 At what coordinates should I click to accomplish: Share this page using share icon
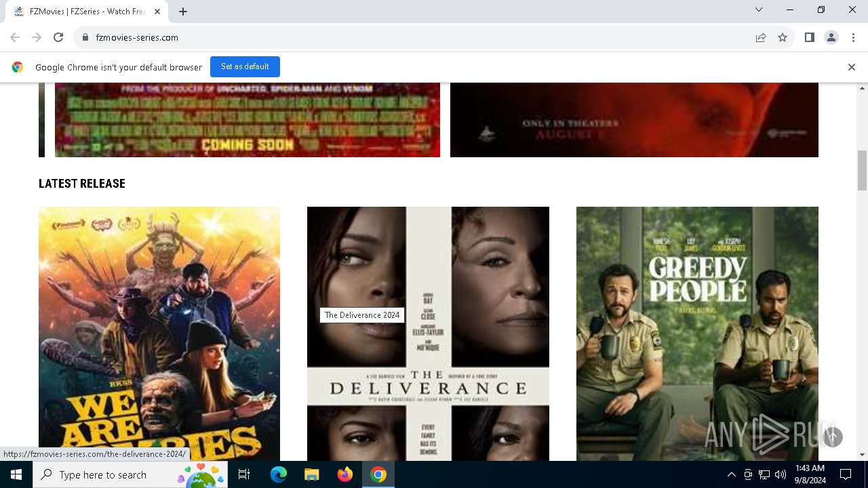(x=761, y=37)
